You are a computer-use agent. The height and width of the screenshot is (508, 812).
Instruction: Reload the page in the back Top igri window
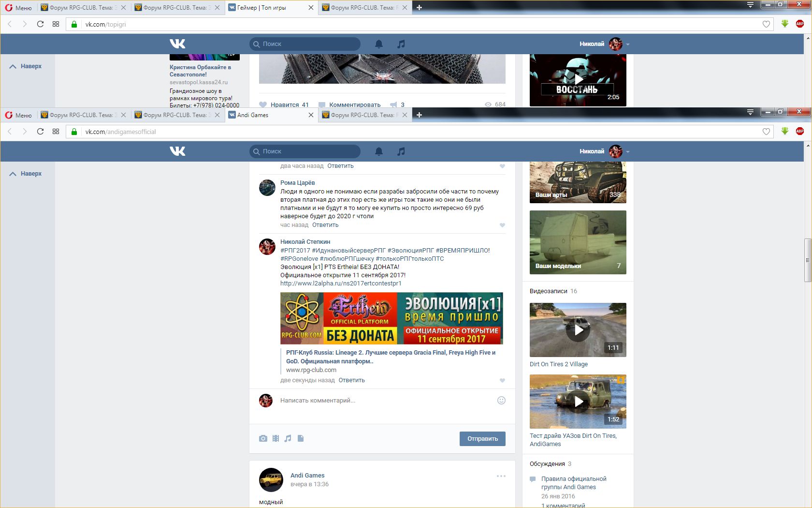click(40, 24)
